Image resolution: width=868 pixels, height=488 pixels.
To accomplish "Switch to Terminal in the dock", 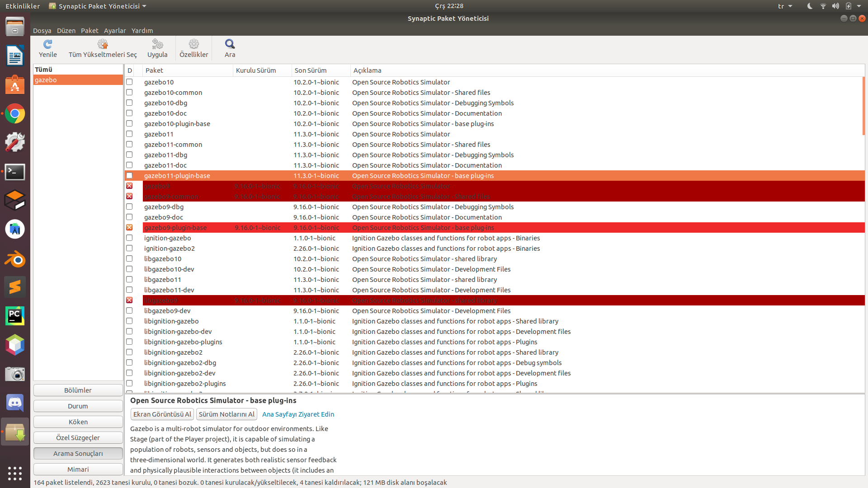I will click(15, 172).
